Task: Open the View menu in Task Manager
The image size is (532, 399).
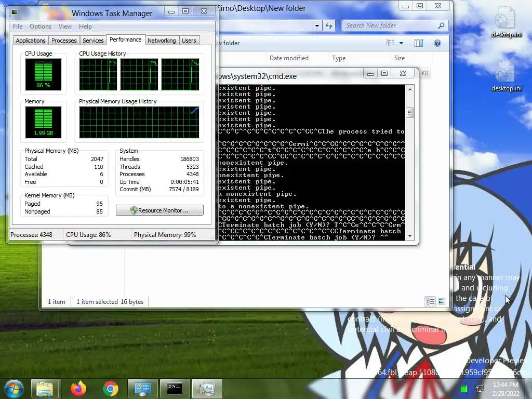Action: [x=65, y=26]
